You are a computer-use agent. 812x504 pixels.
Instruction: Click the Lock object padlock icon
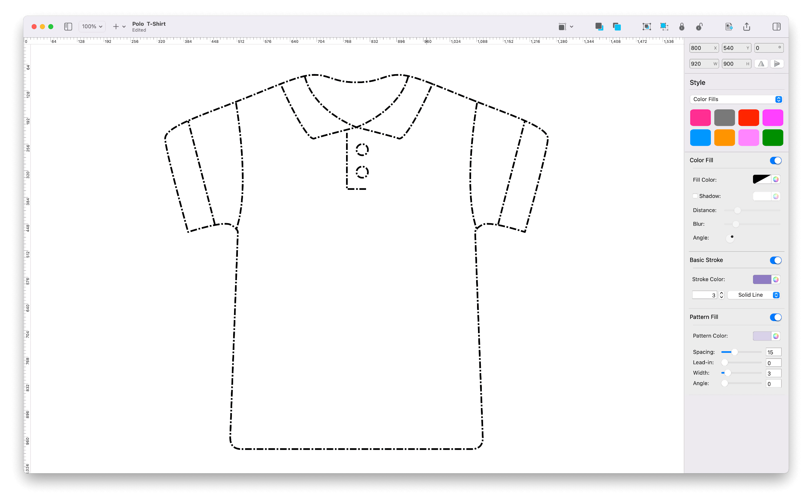click(x=682, y=27)
